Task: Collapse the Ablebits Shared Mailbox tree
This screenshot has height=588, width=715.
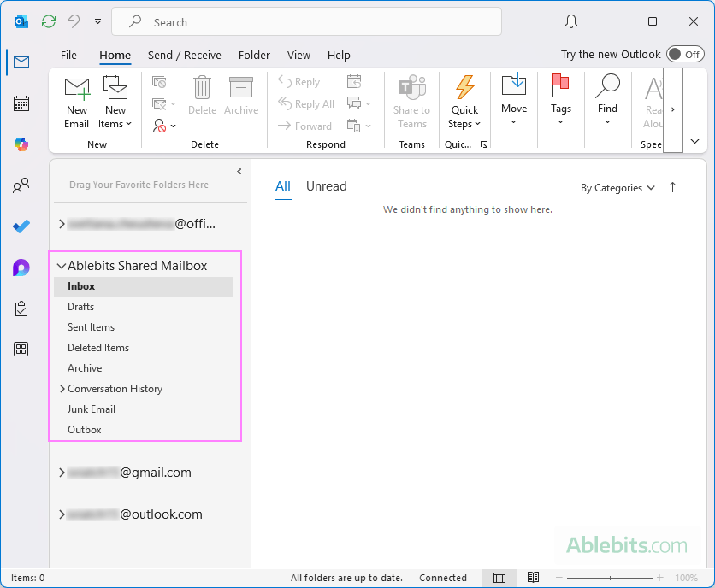Action: click(61, 266)
